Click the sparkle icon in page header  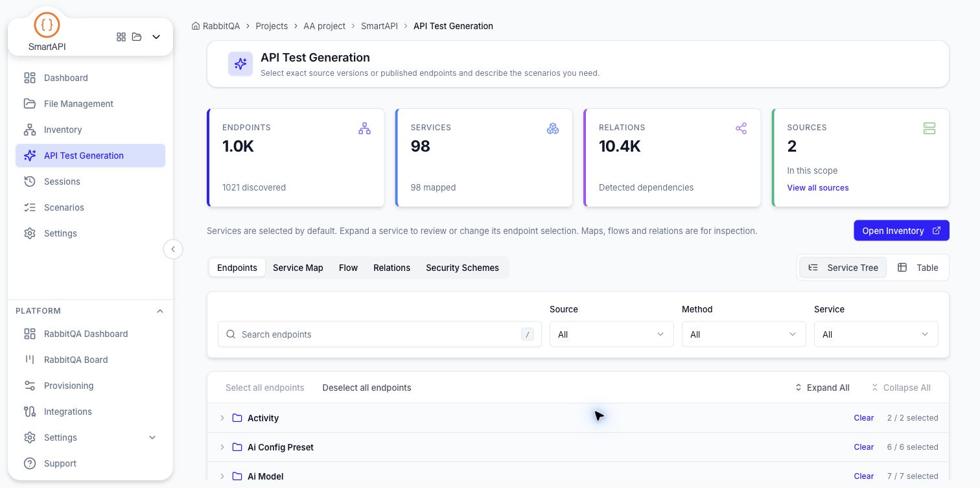[240, 64]
